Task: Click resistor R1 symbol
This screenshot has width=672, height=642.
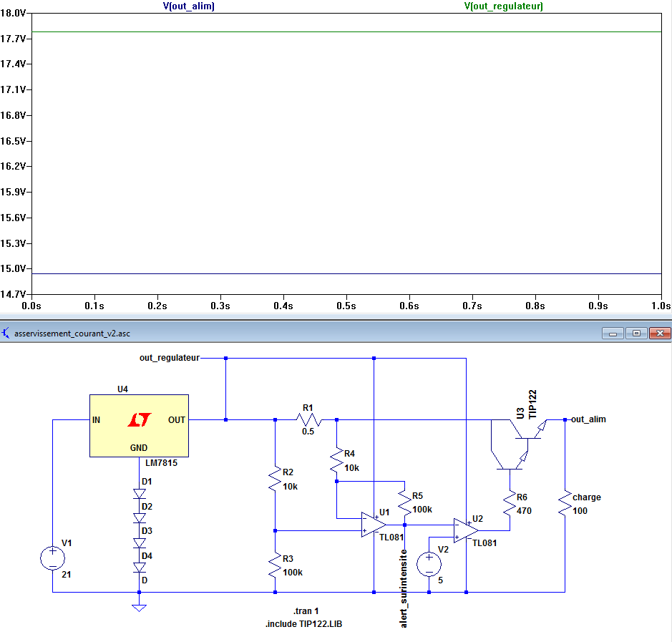Action: click(x=308, y=419)
